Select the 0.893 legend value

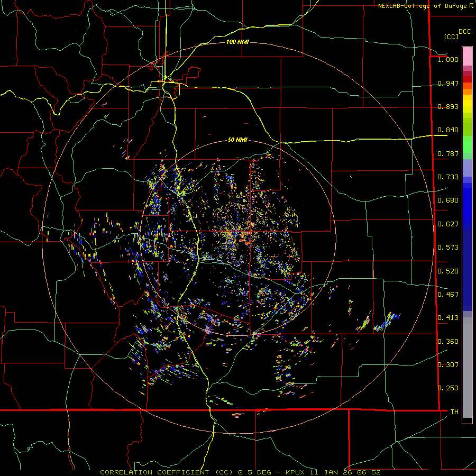[448, 106]
